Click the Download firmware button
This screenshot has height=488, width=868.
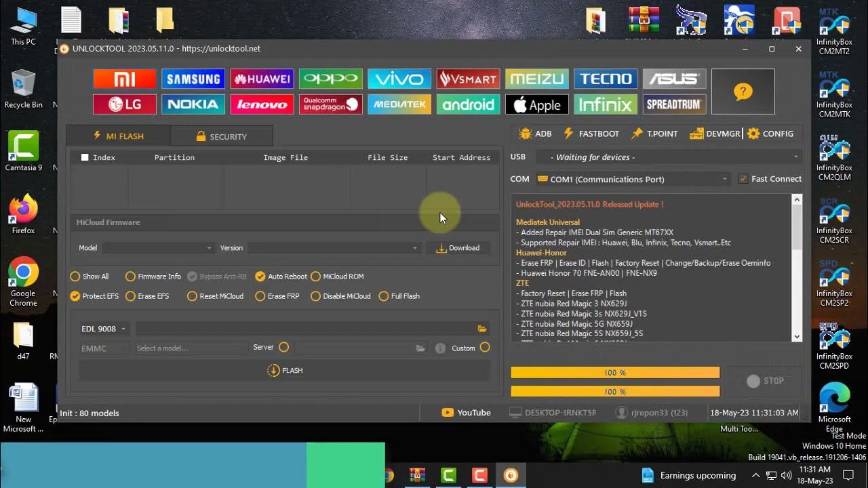458,248
